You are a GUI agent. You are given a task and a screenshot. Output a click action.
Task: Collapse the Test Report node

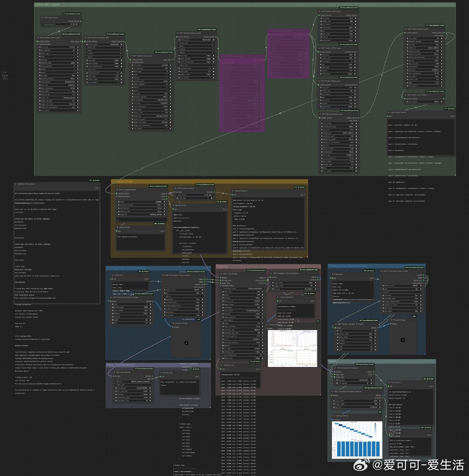[x=389, y=383]
